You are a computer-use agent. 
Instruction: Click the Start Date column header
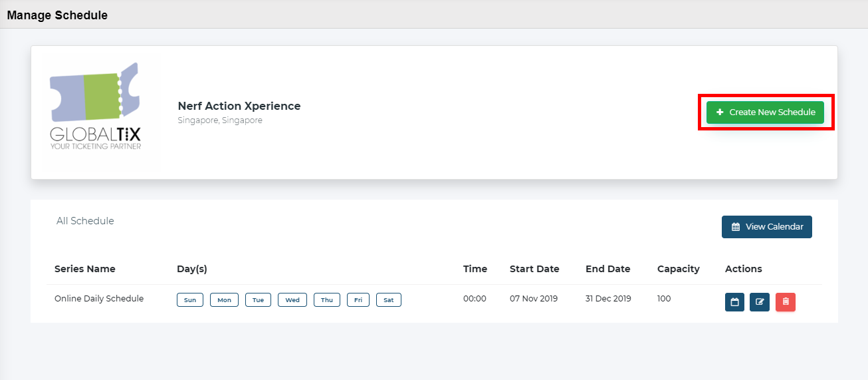coord(534,269)
